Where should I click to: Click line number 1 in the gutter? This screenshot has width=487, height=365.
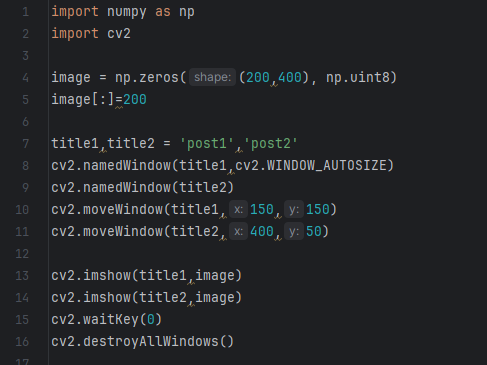tap(25, 12)
